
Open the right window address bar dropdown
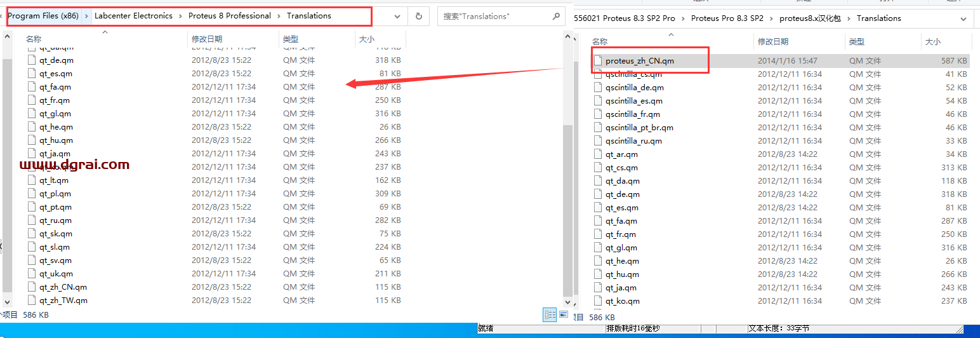coord(963,19)
